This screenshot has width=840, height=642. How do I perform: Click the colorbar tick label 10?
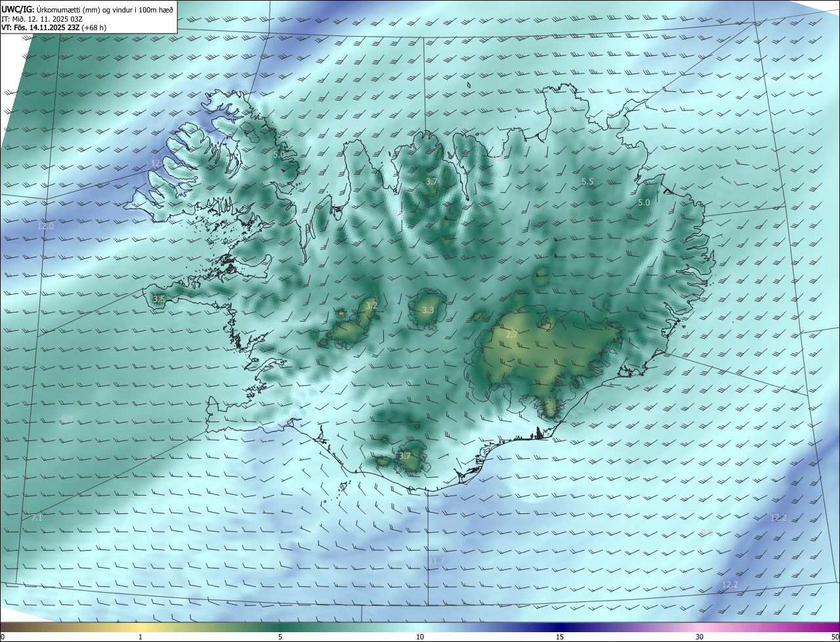[420, 637]
